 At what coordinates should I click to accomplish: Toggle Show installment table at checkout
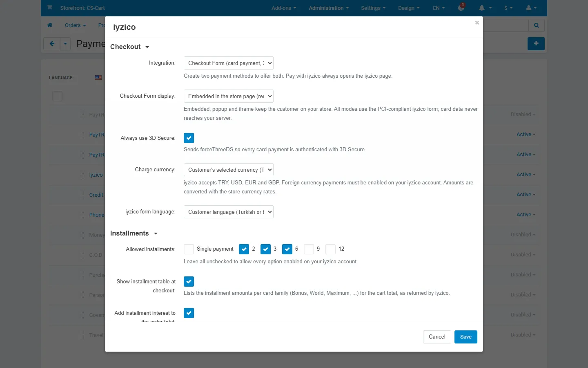click(189, 282)
